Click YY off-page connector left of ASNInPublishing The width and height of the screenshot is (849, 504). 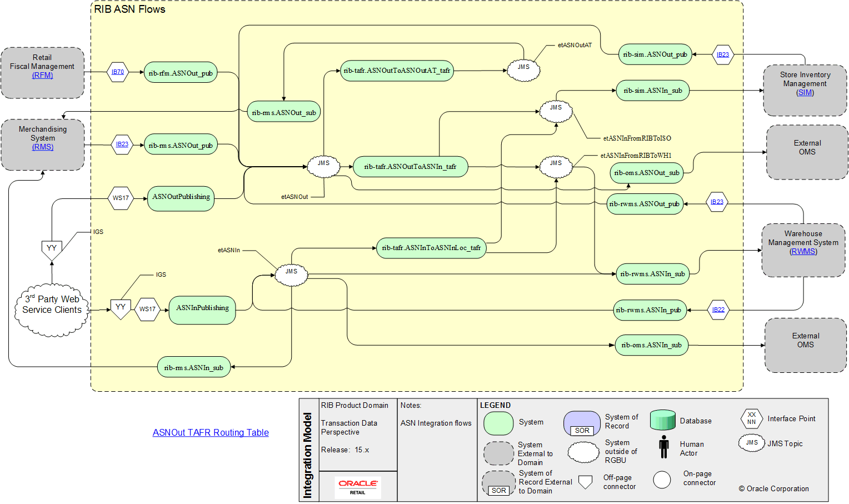(121, 309)
